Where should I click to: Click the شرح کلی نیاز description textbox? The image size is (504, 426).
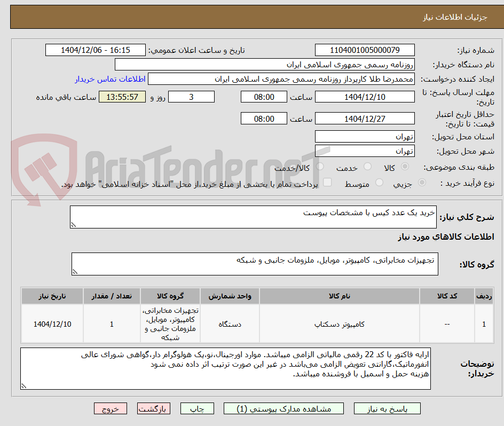pos(253,217)
